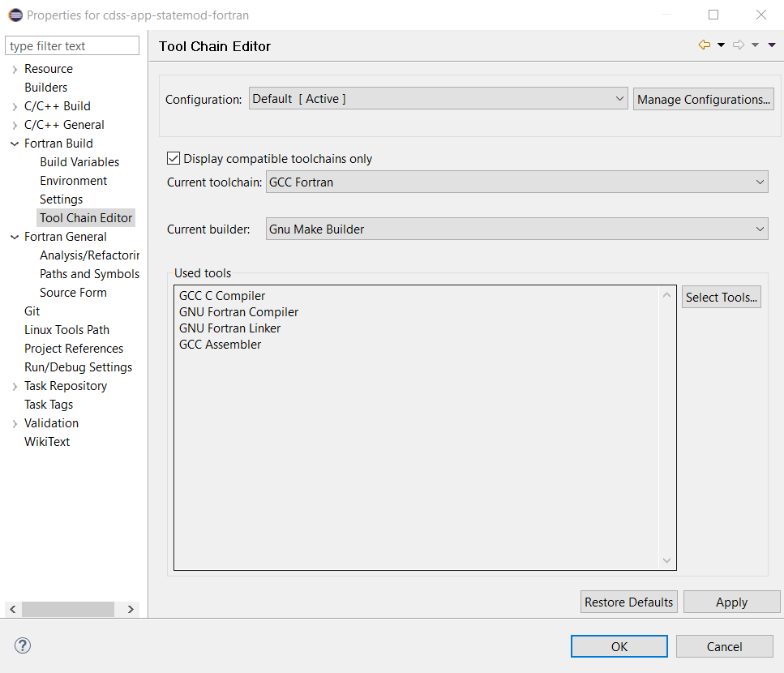Click the tree scrollbar right arrow
This screenshot has height=673, width=784.
pos(131,609)
